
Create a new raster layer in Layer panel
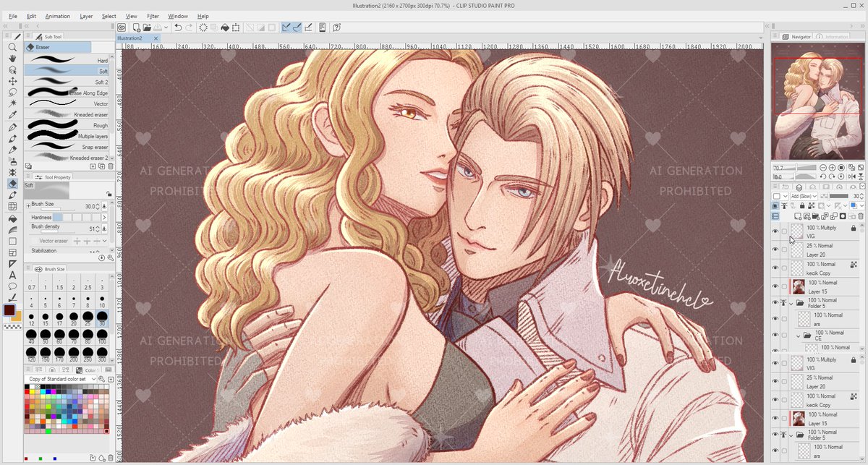pyautogui.click(x=798, y=215)
